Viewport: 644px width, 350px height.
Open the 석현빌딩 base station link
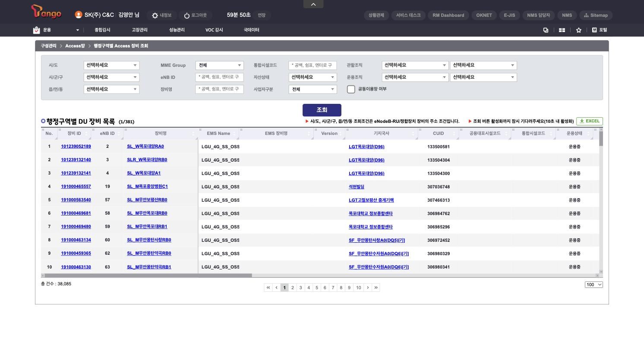click(357, 187)
